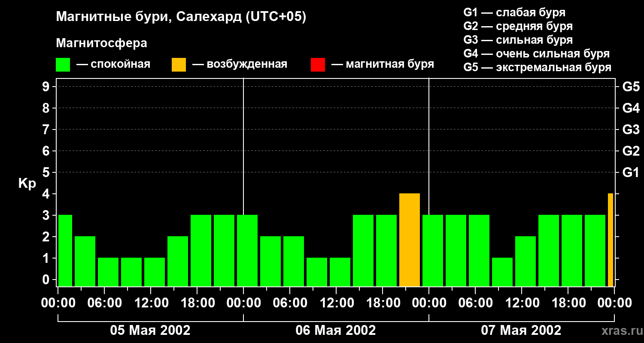Select the Kp 1 bar spanning 08:00–11:00 on 07 May
Image resolution: width=644 pixels, height=343 pixels.
[502, 272]
